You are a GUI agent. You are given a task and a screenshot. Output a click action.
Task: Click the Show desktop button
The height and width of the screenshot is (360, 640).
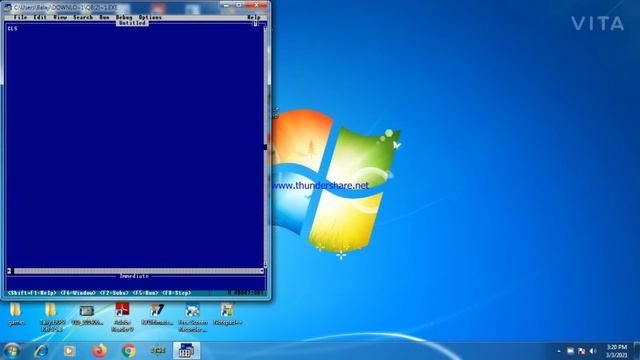[x=636, y=351]
